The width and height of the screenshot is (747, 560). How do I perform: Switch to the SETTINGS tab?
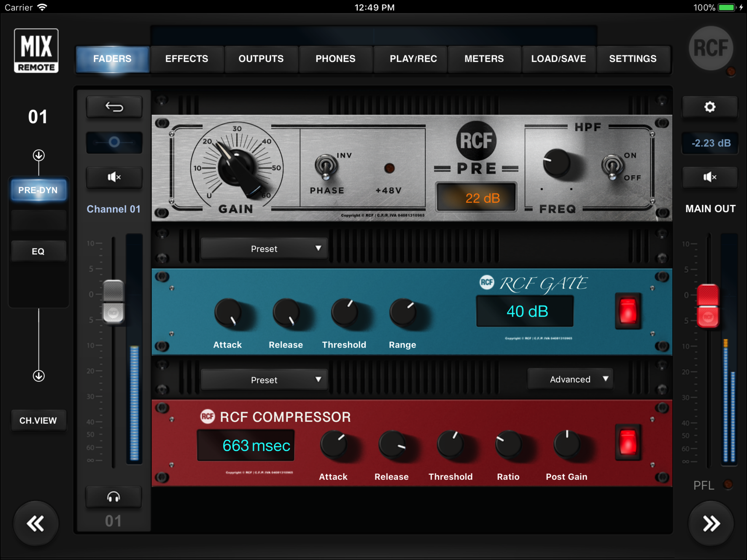click(633, 59)
